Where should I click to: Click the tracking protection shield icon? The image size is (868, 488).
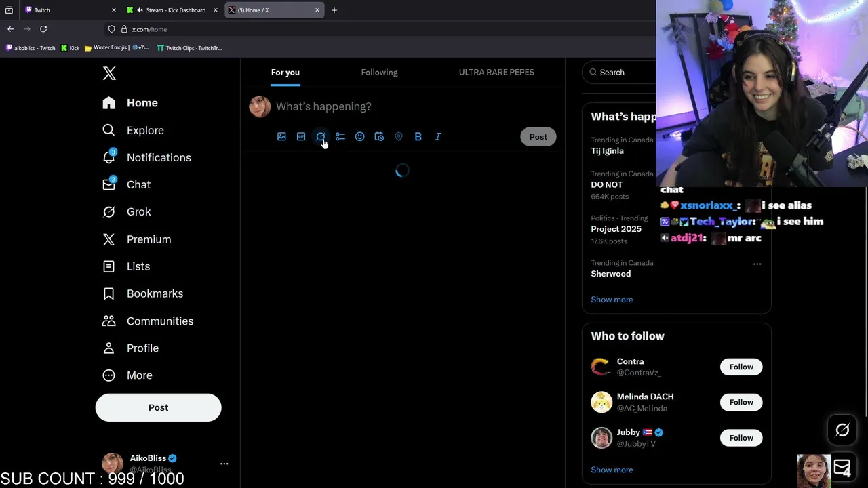pyautogui.click(x=111, y=29)
